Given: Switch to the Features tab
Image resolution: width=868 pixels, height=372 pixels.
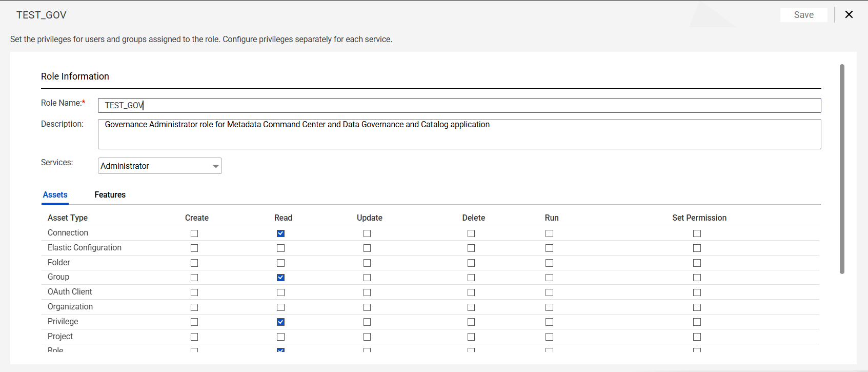Looking at the screenshot, I should click(x=110, y=194).
